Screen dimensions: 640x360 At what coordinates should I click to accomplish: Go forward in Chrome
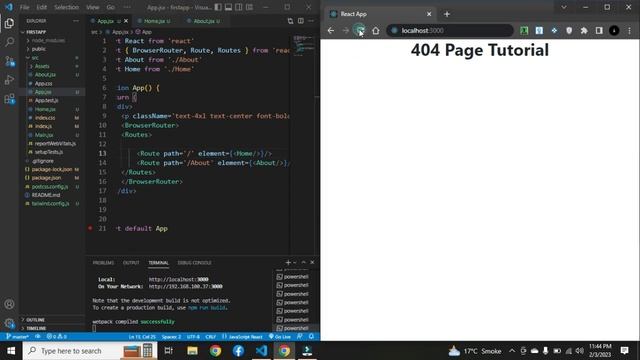tap(345, 30)
